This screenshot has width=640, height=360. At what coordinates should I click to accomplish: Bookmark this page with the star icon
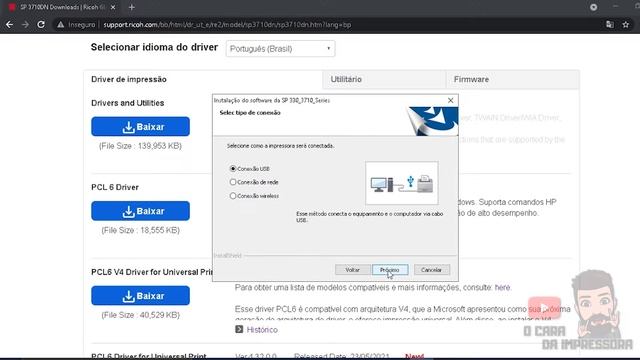coord(626,24)
